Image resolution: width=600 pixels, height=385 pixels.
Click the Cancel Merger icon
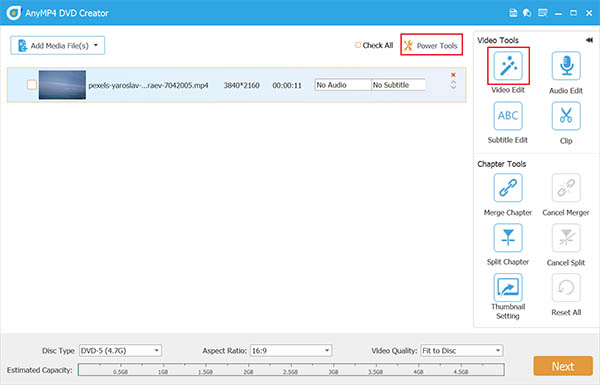(x=566, y=188)
